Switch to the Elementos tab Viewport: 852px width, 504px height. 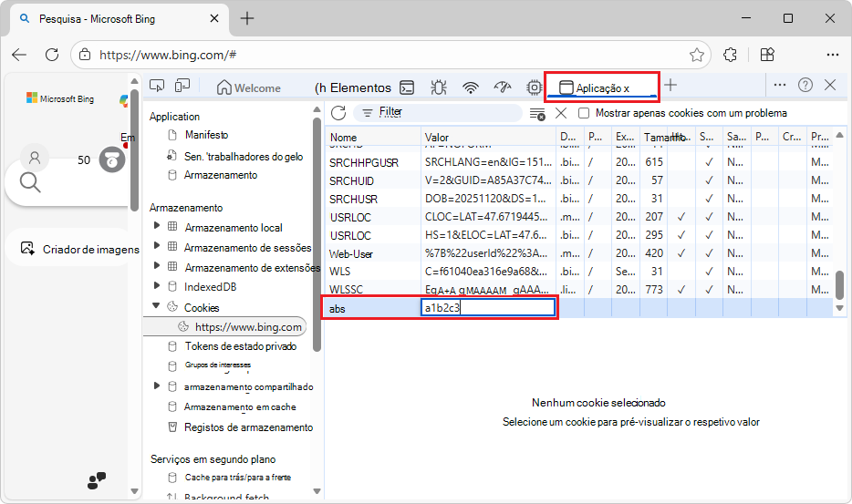(353, 88)
